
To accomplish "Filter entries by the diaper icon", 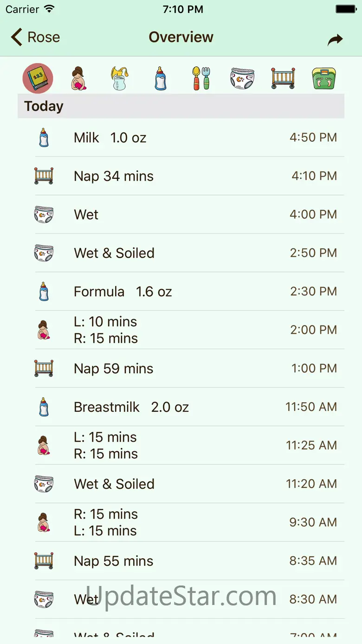I will coord(242,78).
